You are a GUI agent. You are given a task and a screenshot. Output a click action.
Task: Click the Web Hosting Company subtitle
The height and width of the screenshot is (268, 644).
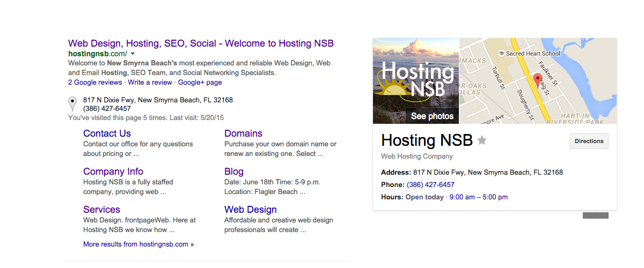point(417,157)
